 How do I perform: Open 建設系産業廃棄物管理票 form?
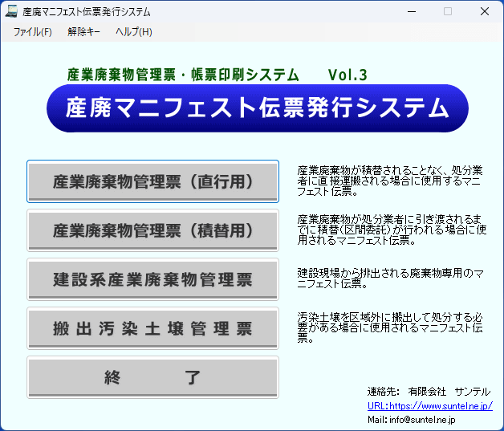152,279
